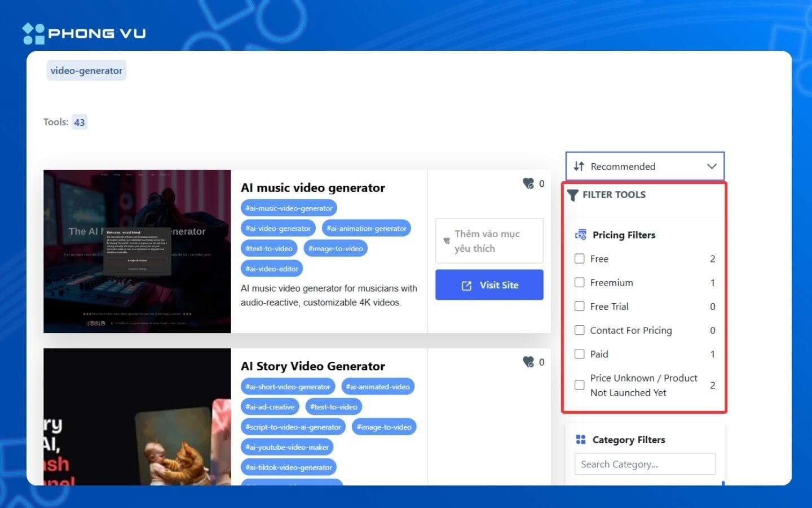The width and height of the screenshot is (812, 508).
Task: Click #image-to-video tag in Story Video card
Action: pyautogui.click(x=384, y=427)
